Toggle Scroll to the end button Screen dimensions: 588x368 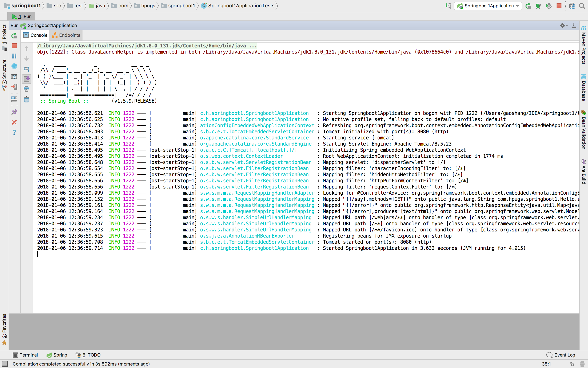click(27, 79)
